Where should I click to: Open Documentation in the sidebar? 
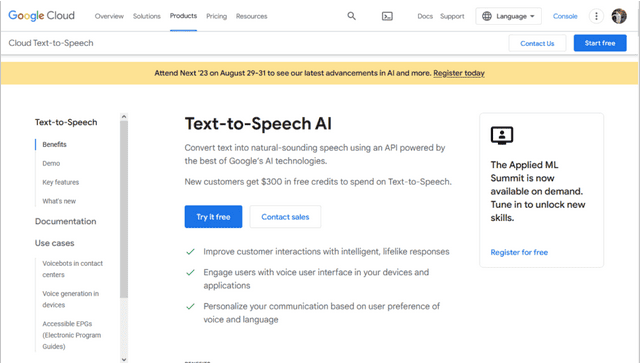66,221
